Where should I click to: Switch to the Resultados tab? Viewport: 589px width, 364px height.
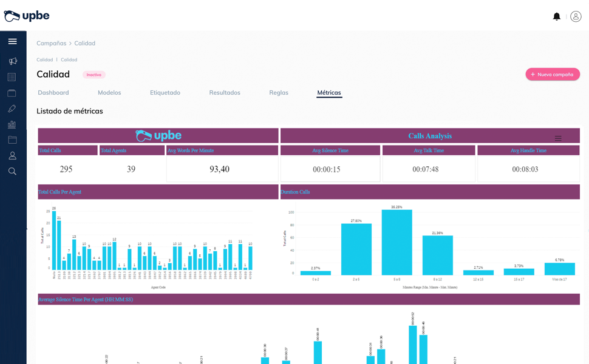pyautogui.click(x=225, y=93)
